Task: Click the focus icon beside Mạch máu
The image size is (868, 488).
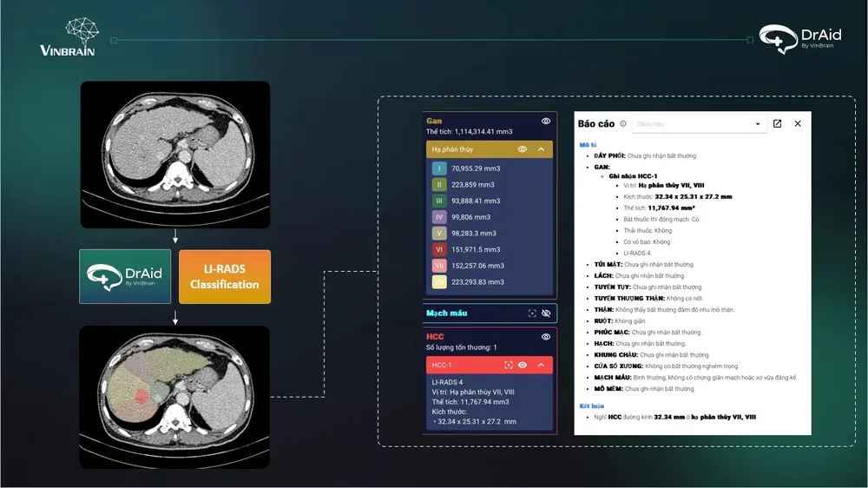Action: [531, 313]
